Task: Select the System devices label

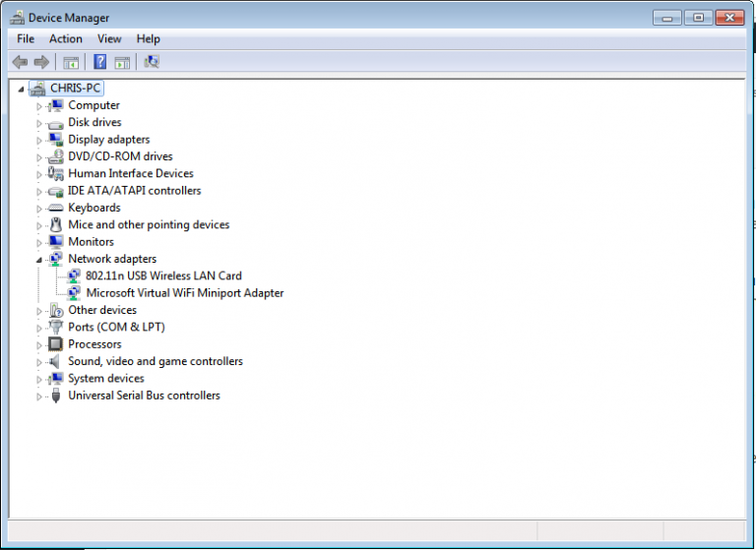Action: click(106, 379)
